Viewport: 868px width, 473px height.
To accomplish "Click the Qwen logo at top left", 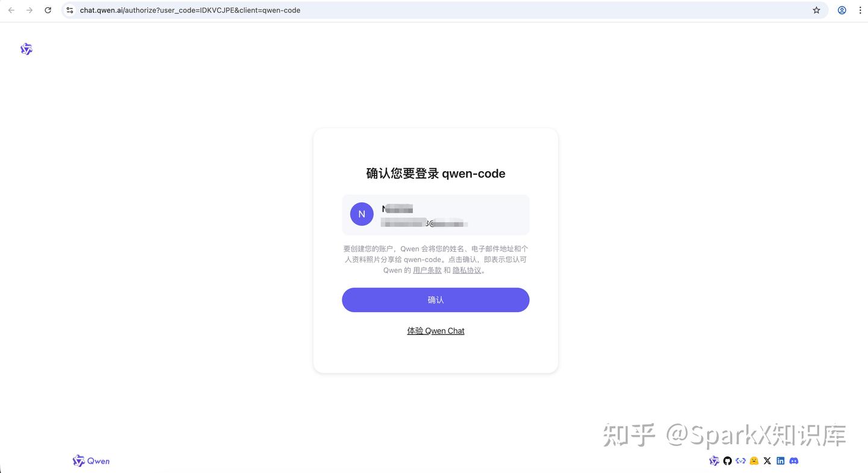I will (x=27, y=49).
